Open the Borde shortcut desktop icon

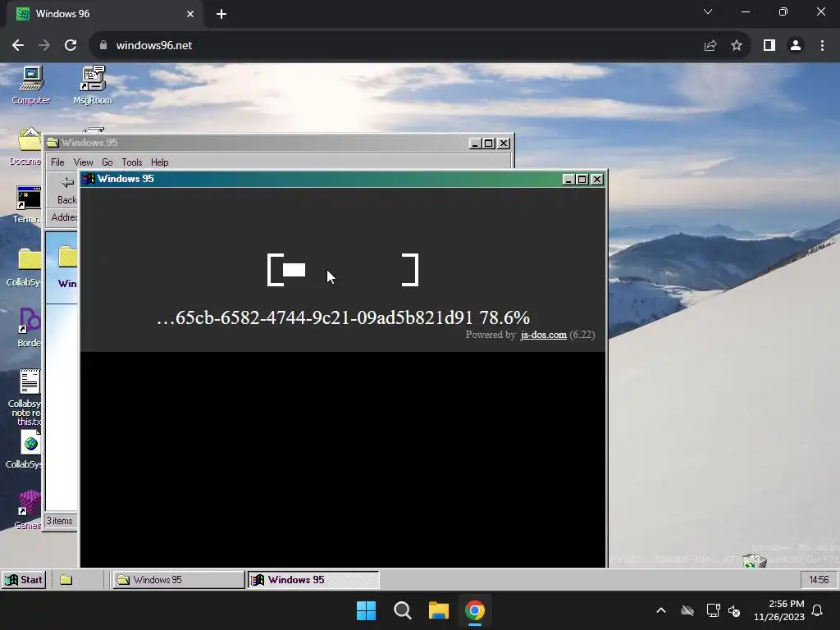29,327
